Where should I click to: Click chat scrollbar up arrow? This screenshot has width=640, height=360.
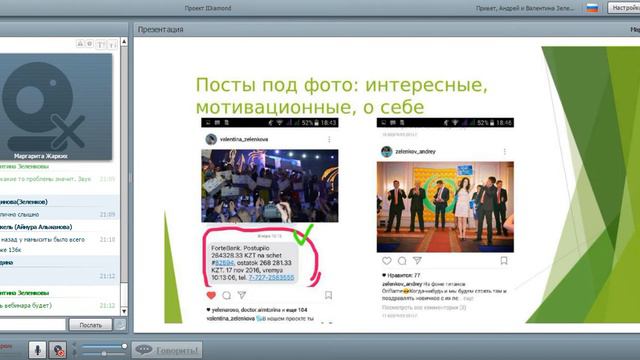coord(124,42)
